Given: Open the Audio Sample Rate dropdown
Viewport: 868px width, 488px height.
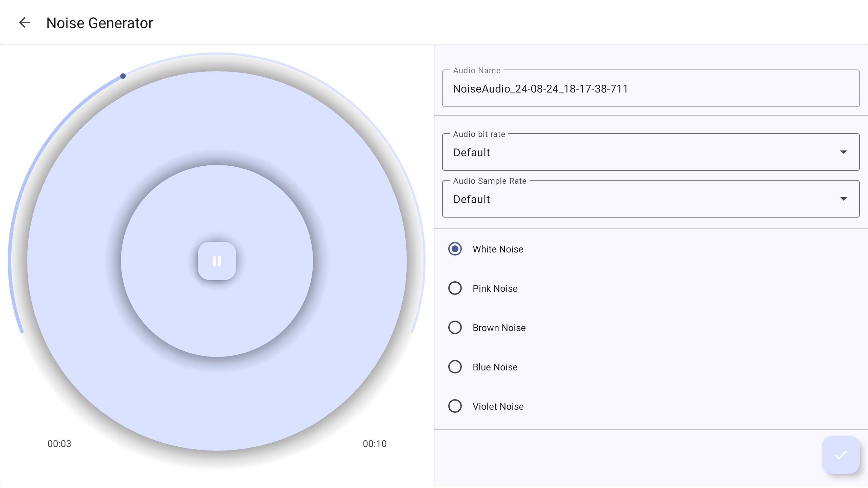Looking at the screenshot, I should pyautogui.click(x=651, y=199).
